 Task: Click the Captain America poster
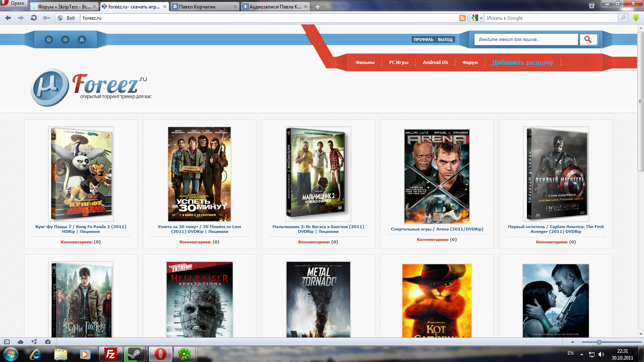556,174
